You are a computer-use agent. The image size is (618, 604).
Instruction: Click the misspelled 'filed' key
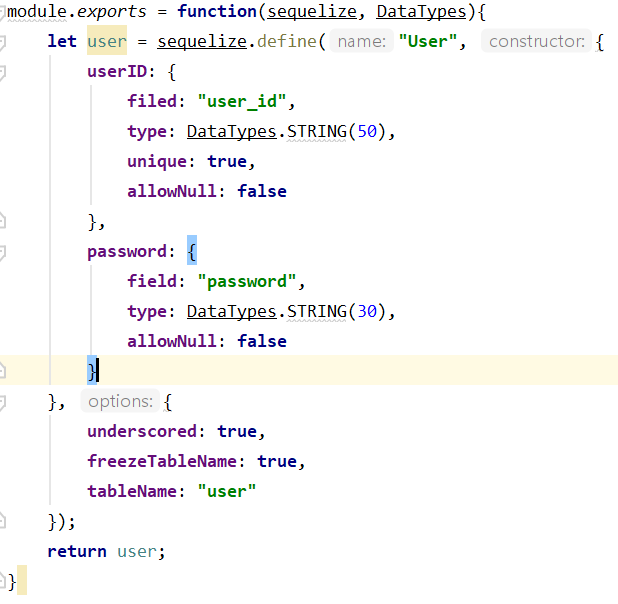tap(152, 101)
